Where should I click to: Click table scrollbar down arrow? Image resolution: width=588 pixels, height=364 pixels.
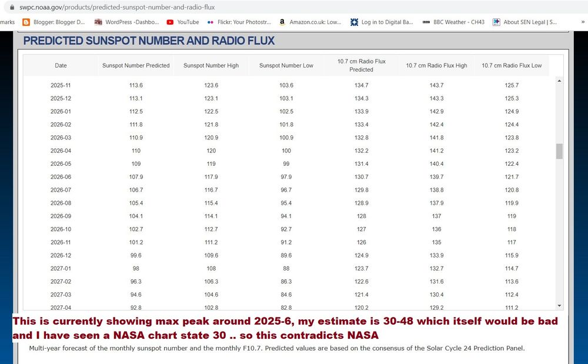click(559, 306)
